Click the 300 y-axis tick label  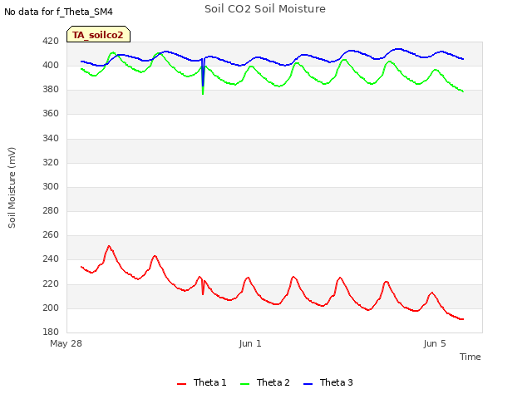pos(51,186)
